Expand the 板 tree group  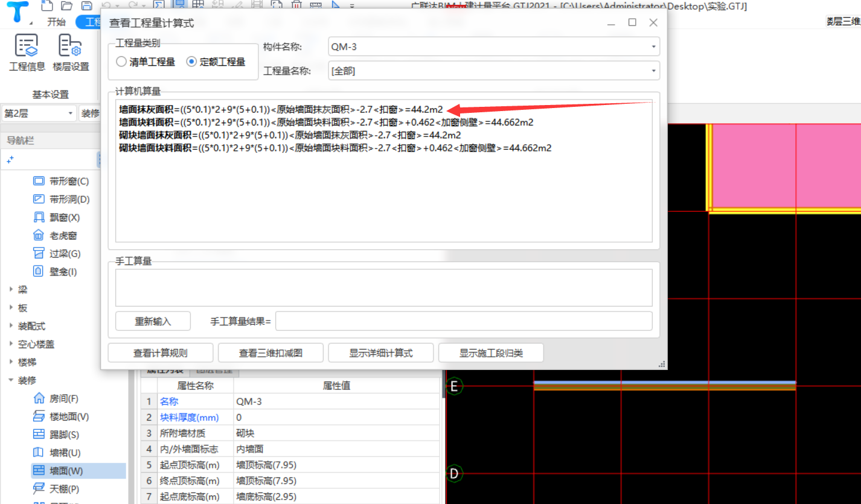(x=11, y=308)
